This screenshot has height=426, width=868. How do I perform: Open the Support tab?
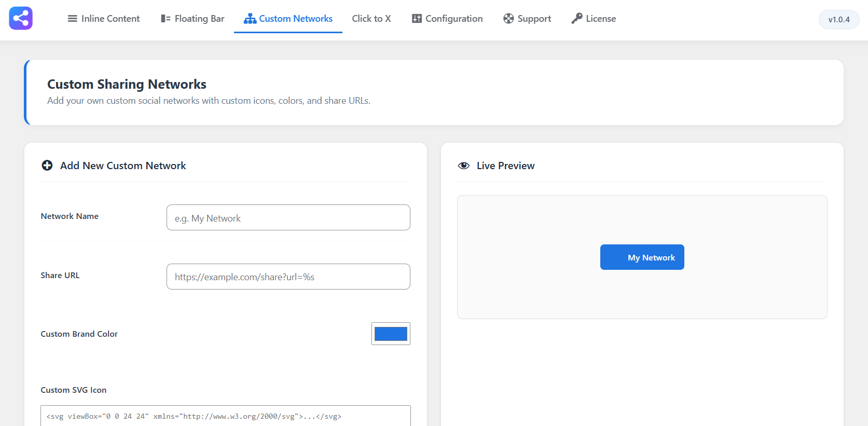click(527, 19)
